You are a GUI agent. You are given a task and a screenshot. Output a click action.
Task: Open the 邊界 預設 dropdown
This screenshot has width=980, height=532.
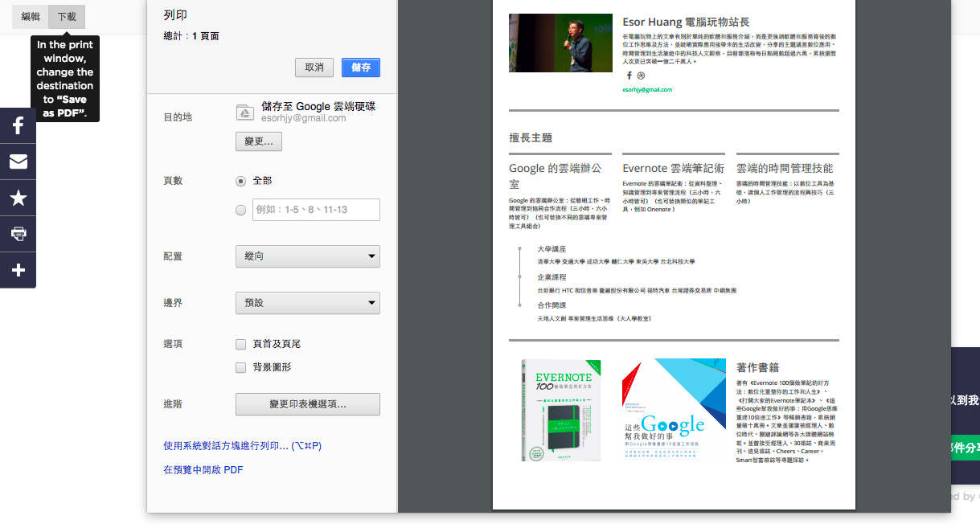coord(308,303)
